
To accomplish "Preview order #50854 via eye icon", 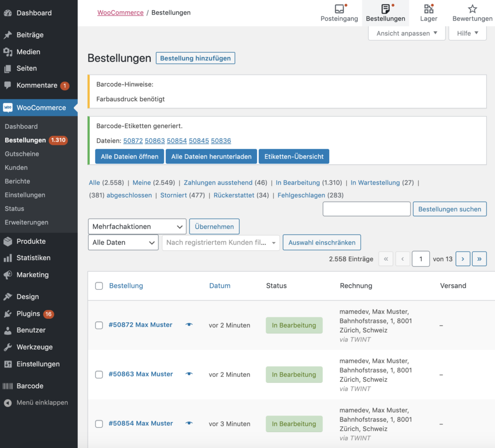I will tap(189, 423).
